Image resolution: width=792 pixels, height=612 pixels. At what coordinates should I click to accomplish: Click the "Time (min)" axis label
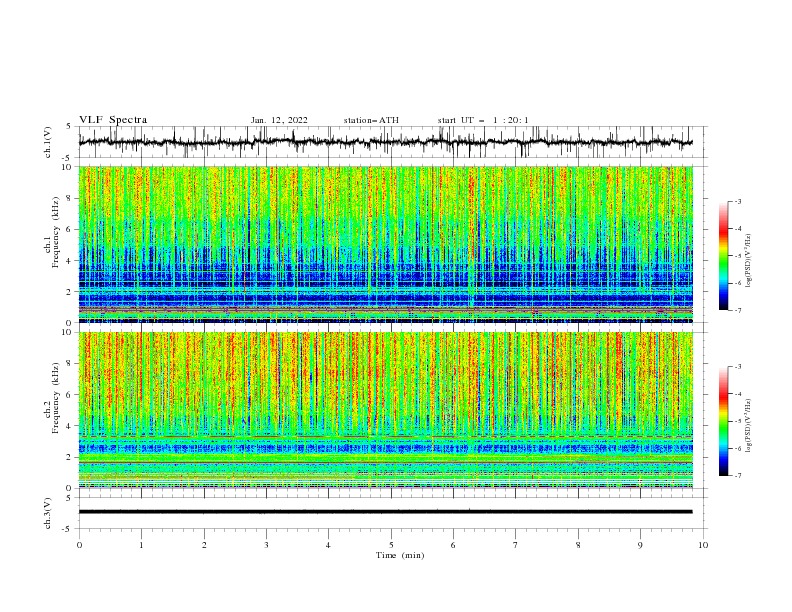coord(400,555)
